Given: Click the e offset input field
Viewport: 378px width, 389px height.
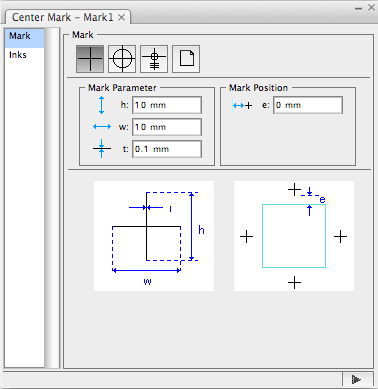Looking at the screenshot, I should point(308,105).
